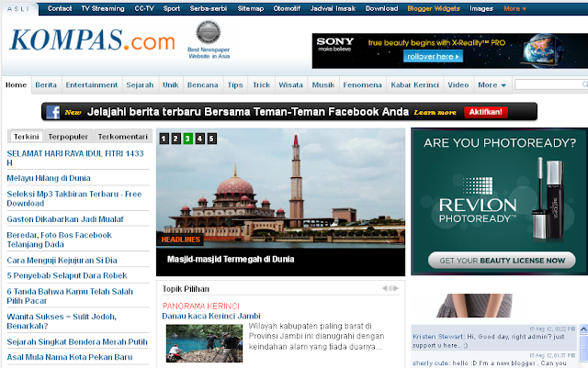
Task: Click the ASLI tab at top left
Action: click(x=18, y=9)
